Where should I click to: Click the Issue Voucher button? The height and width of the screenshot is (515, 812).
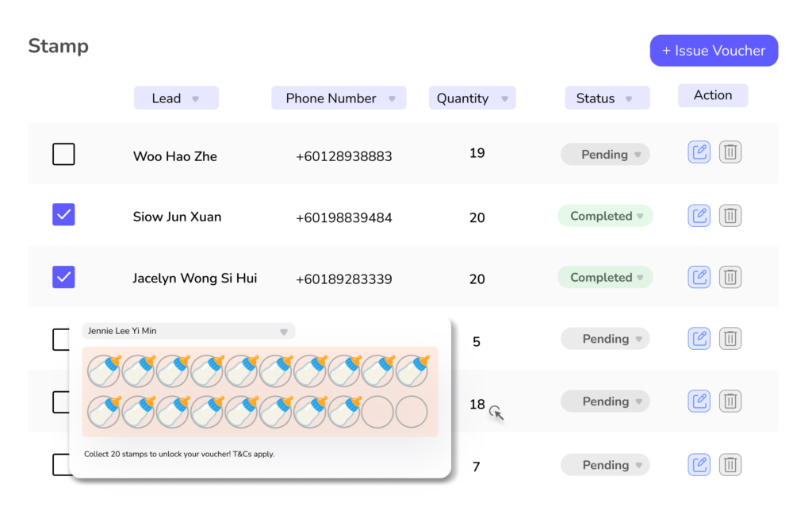coord(713,51)
